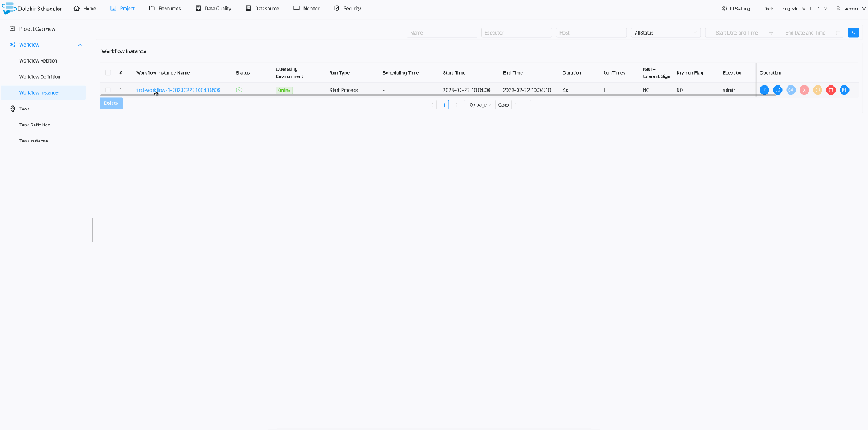Screen dimensions: 868x430
Task: Click the first blue Operation icon
Action: coord(764,90)
